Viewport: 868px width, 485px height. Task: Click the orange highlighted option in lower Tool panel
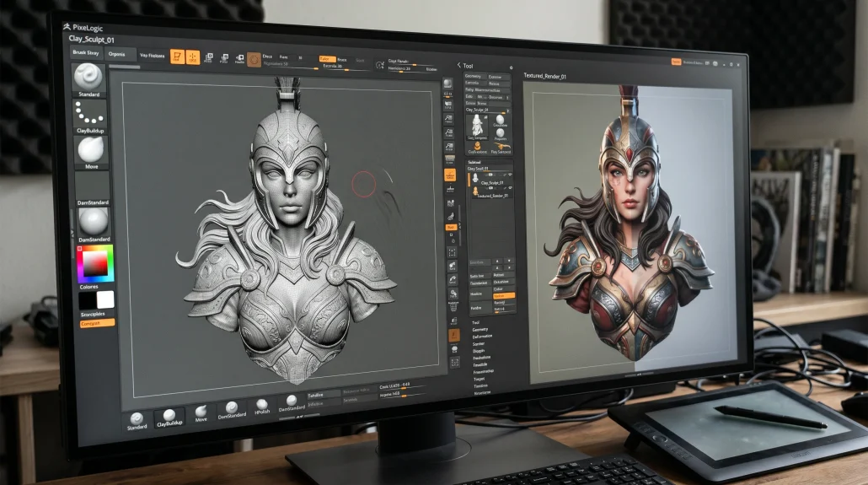(x=503, y=296)
